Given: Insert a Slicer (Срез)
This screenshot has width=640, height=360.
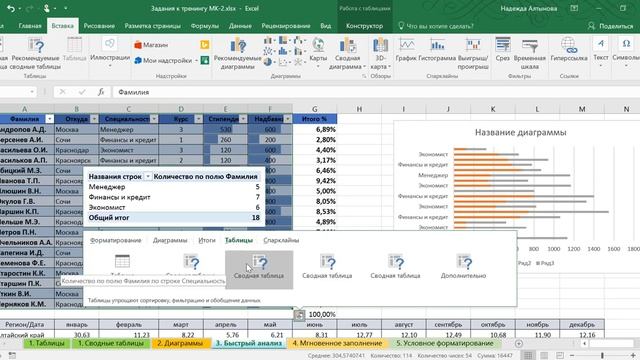Looking at the screenshot, I should tap(502, 49).
